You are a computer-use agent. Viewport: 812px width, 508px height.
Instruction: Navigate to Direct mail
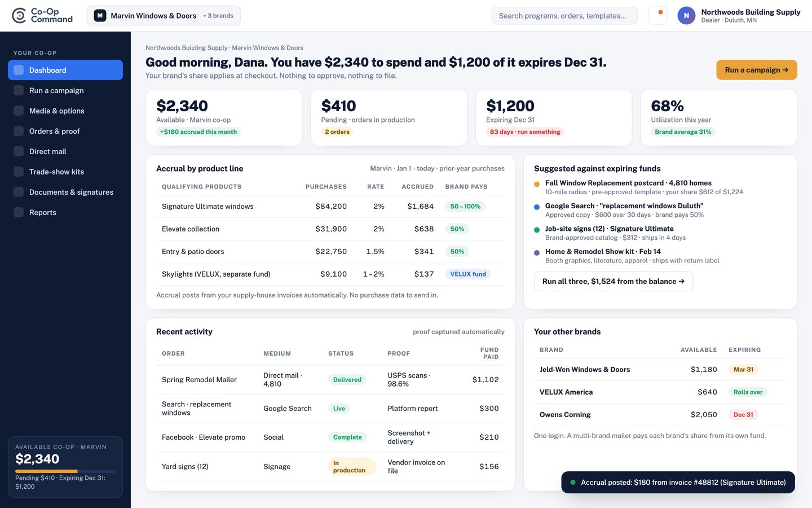point(65,151)
